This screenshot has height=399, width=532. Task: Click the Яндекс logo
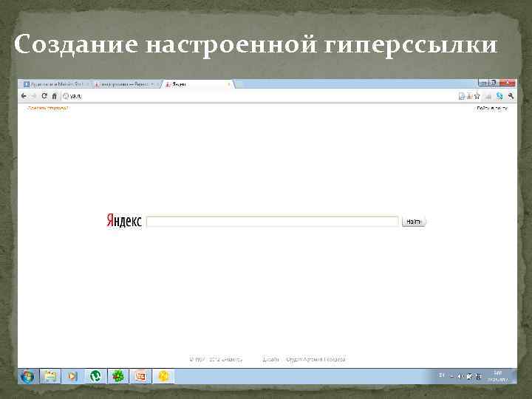[x=124, y=220]
